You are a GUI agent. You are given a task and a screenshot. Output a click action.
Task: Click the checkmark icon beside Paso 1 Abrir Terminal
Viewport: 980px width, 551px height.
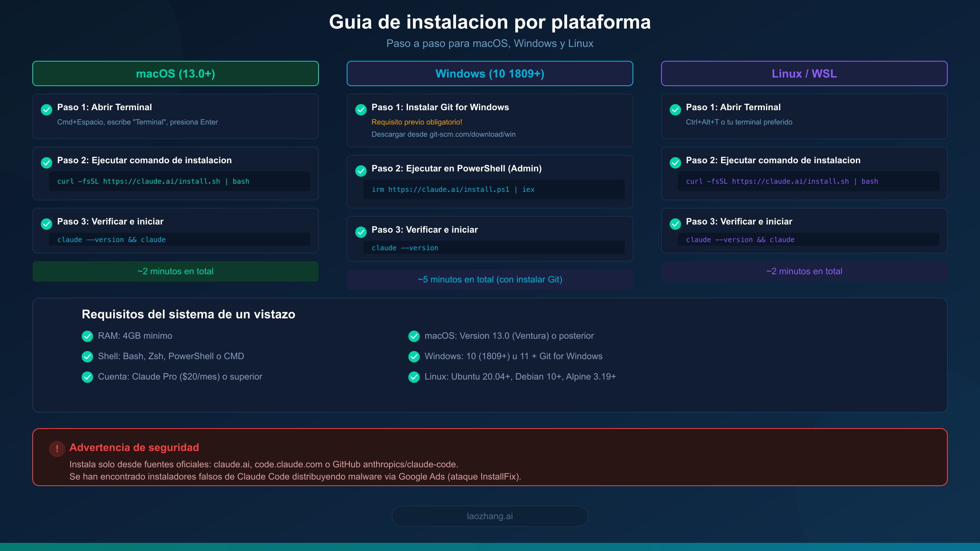pos(47,109)
